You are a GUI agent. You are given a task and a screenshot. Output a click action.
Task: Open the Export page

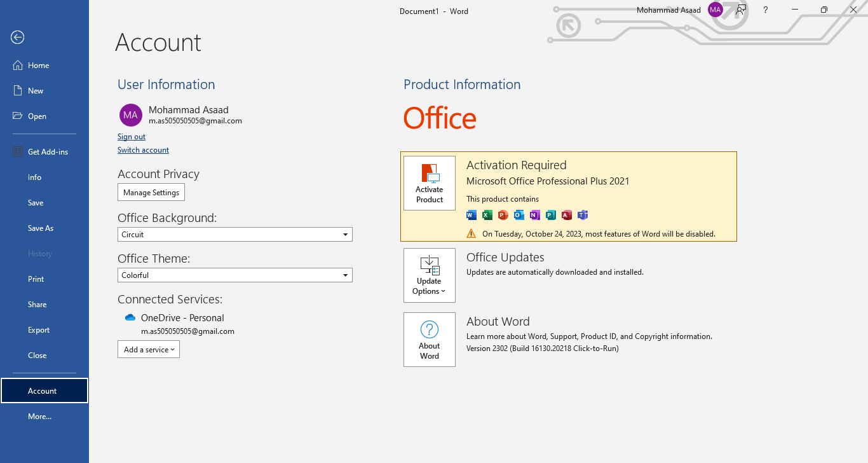[x=44, y=330]
